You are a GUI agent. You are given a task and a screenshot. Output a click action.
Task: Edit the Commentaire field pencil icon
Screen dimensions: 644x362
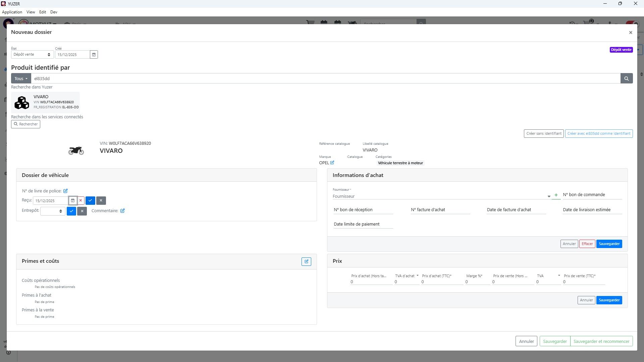[122, 211]
